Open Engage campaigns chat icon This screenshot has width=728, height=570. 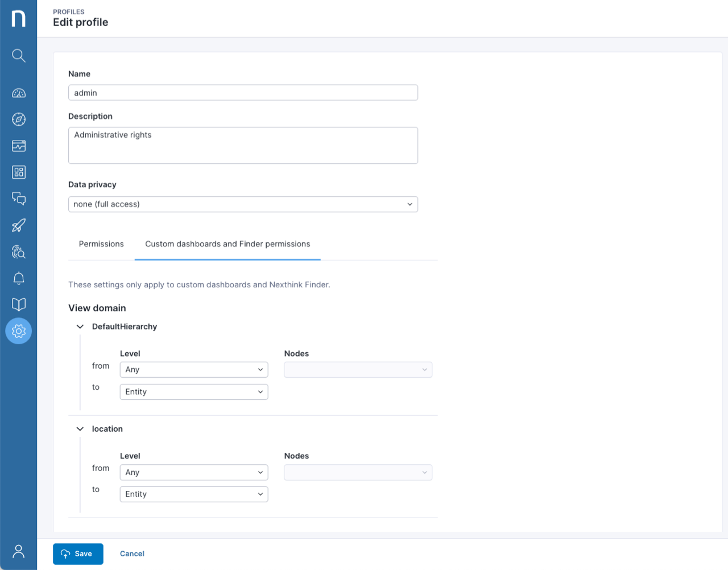point(18,199)
